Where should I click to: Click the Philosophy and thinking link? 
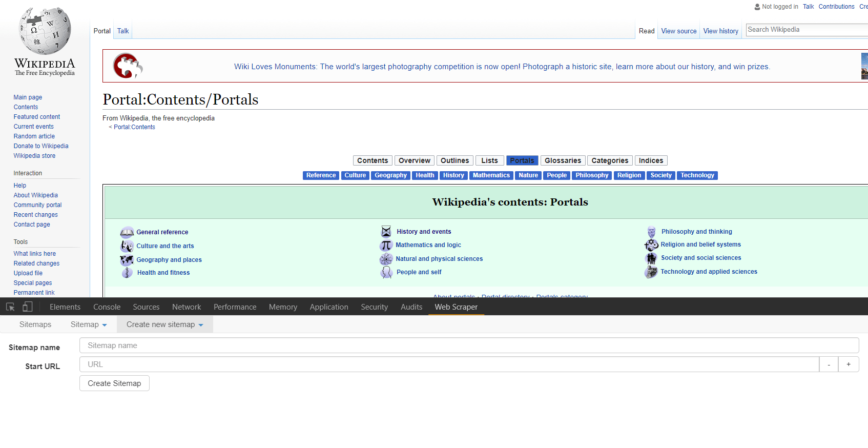tap(697, 232)
